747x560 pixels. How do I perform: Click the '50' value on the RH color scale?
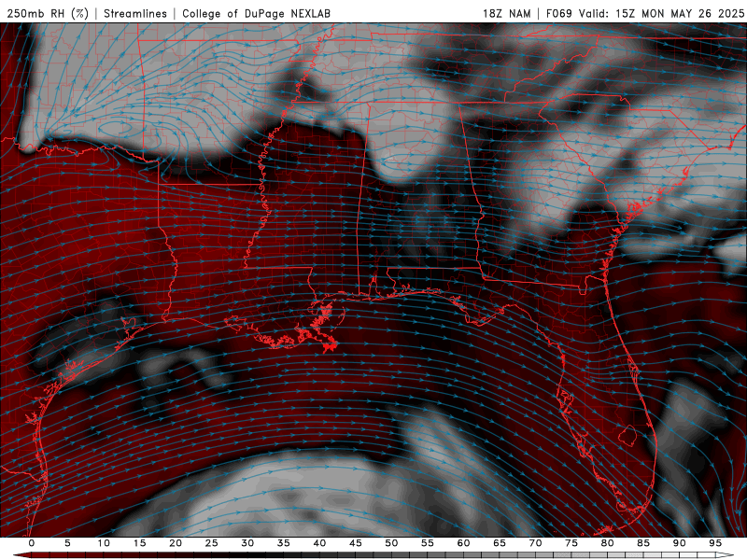[391, 543]
